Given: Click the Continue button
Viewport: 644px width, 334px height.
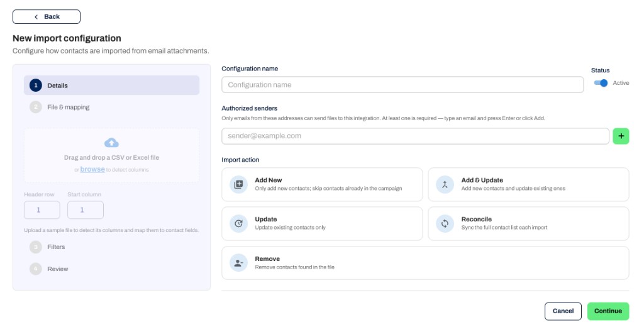Looking at the screenshot, I should pos(608,311).
